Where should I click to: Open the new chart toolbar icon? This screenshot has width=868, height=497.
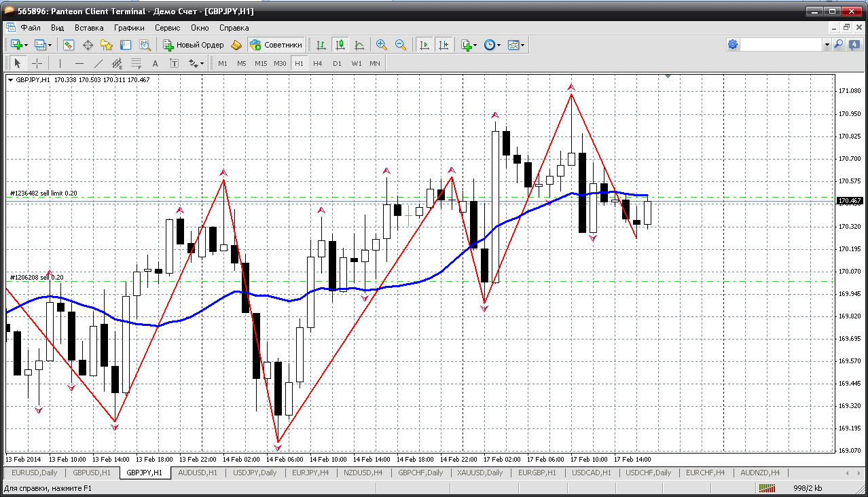(16, 45)
